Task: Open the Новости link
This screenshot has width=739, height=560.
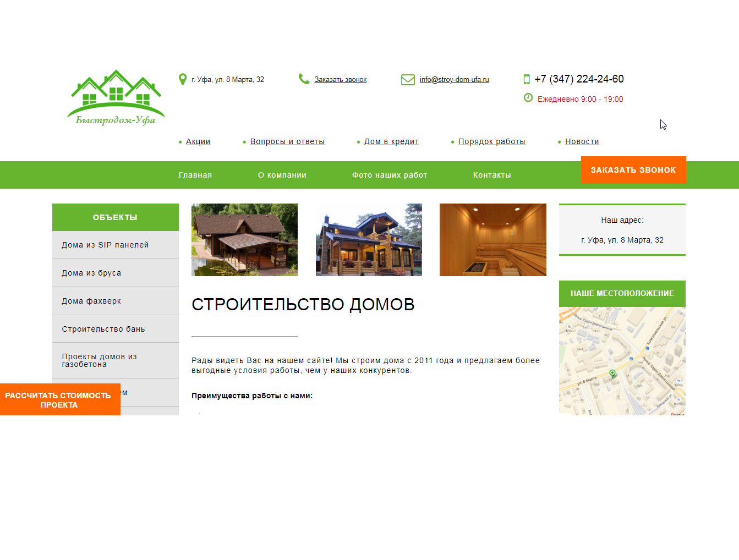Action: point(582,141)
